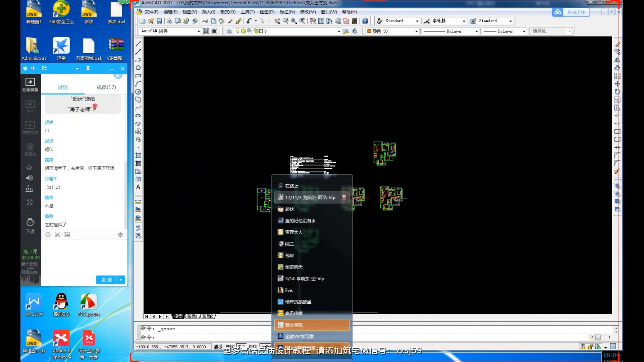
Task: Select the Pan realtime hand tool
Action: point(277,21)
